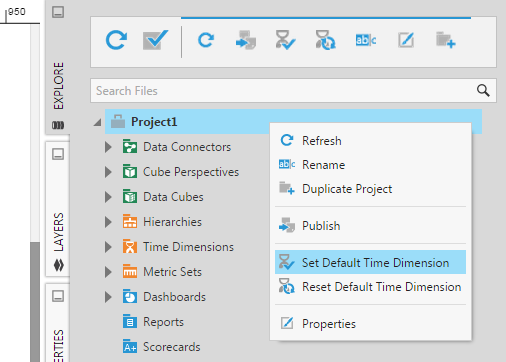The height and width of the screenshot is (362, 506).
Task: Select the Reports label
Action: 163,322
